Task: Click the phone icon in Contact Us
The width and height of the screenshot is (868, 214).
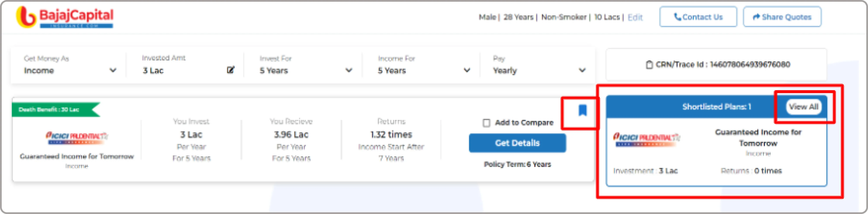Action: pyautogui.click(x=677, y=17)
